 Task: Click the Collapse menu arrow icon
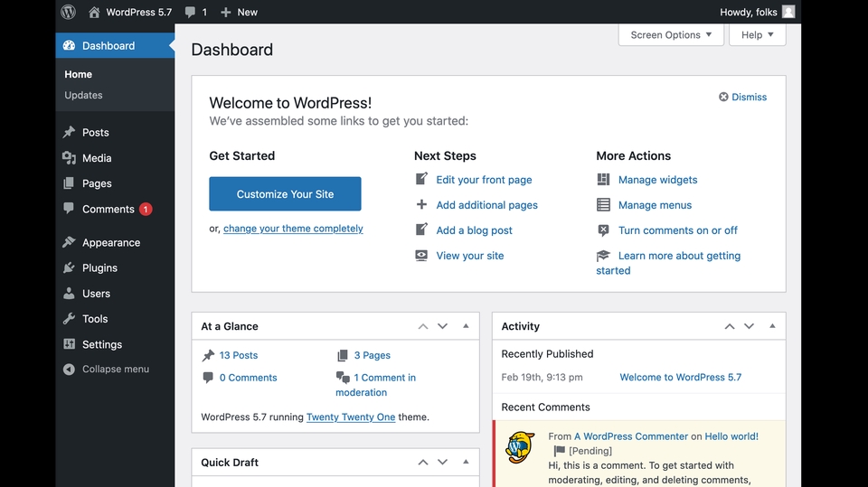(69, 370)
